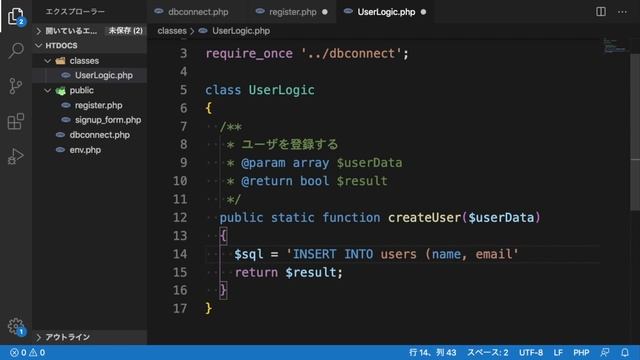Viewport: 640px width, 360px height.
Task: Click the public folder icon
Action: (x=60, y=91)
